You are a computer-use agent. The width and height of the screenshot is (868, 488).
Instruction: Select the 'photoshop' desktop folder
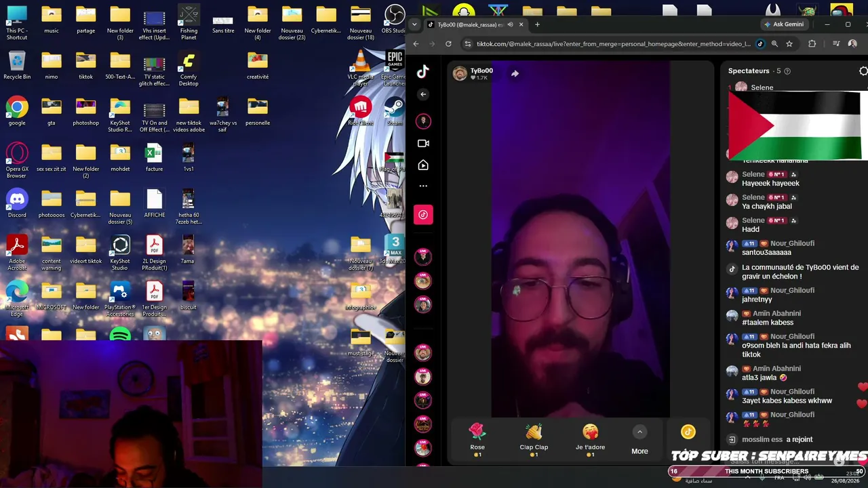pyautogui.click(x=85, y=111)
